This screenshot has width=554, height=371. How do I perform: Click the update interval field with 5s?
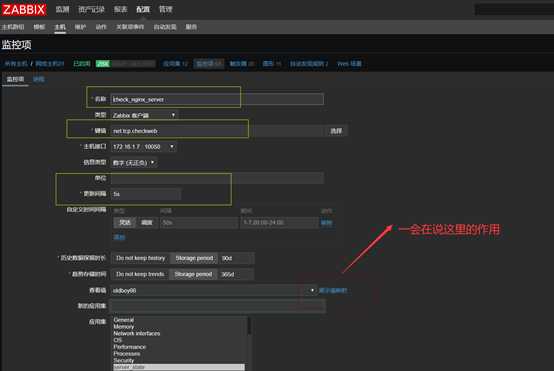(x=146, y=194)
